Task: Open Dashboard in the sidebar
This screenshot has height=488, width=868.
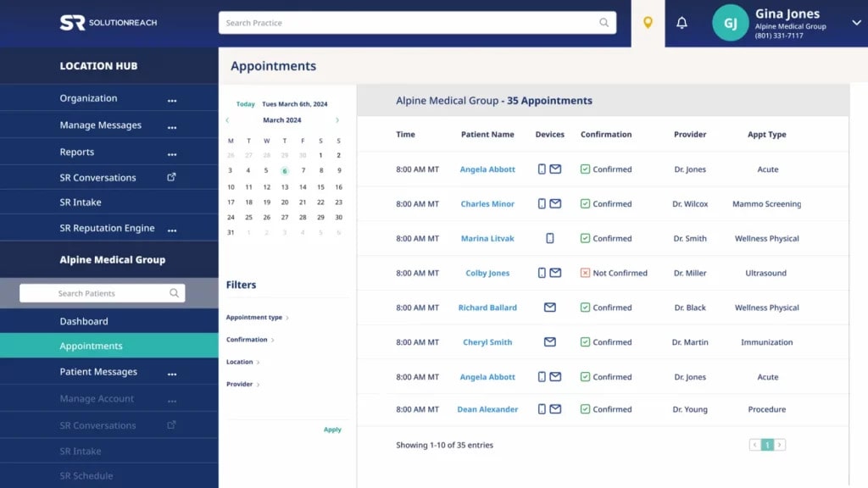Action: (x=84, y=321)
